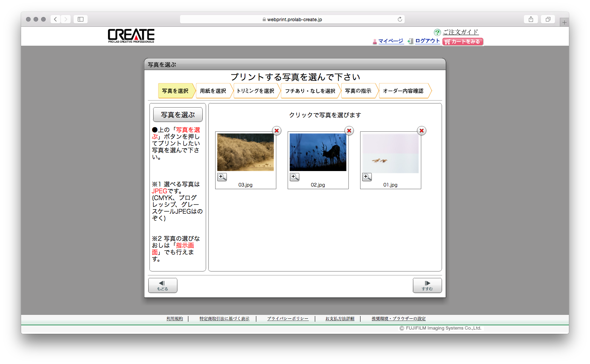590x364 pixels.
Task: Select the 03.jpg landscape thumbnail
Action: click(245, 152)
